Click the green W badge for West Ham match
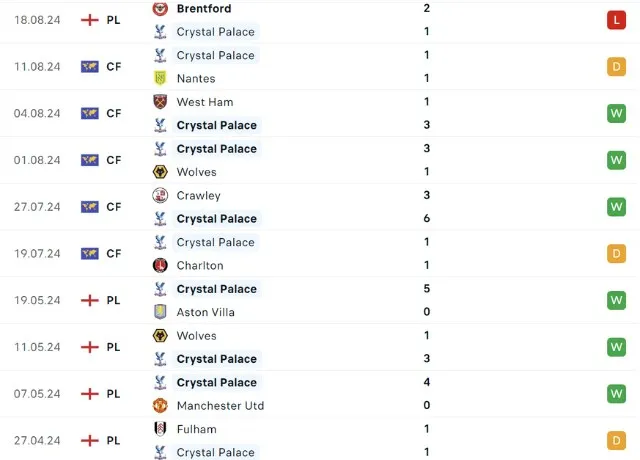This screenshot has height=460, width=640. (616, 113)
